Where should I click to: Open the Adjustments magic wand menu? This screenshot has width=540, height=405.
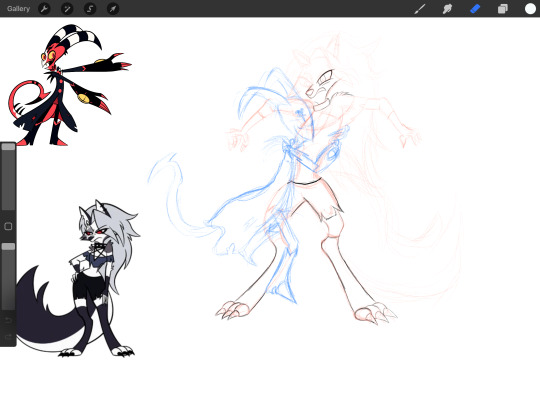[67, 9]
